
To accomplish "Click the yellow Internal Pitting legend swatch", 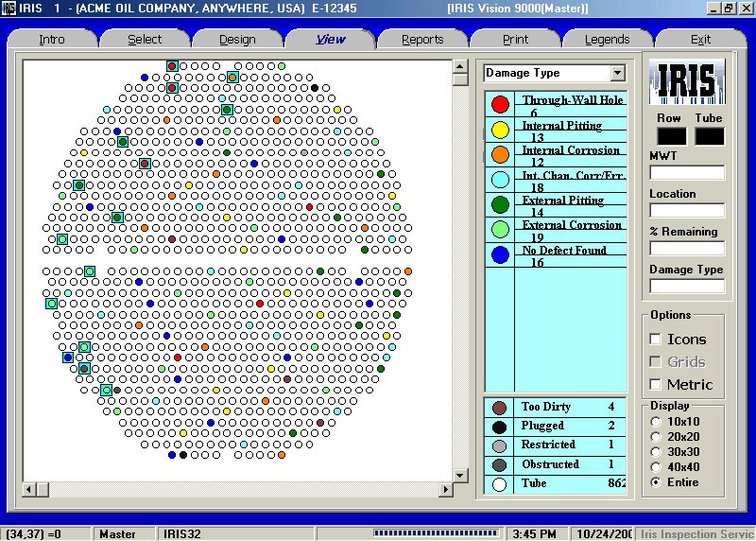I will [x=500, y=130].
